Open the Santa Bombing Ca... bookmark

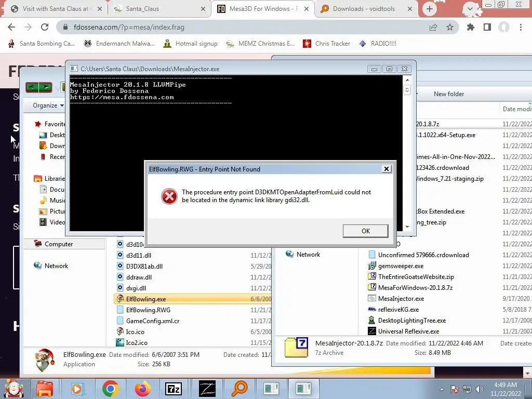click(x=42, y=44)
